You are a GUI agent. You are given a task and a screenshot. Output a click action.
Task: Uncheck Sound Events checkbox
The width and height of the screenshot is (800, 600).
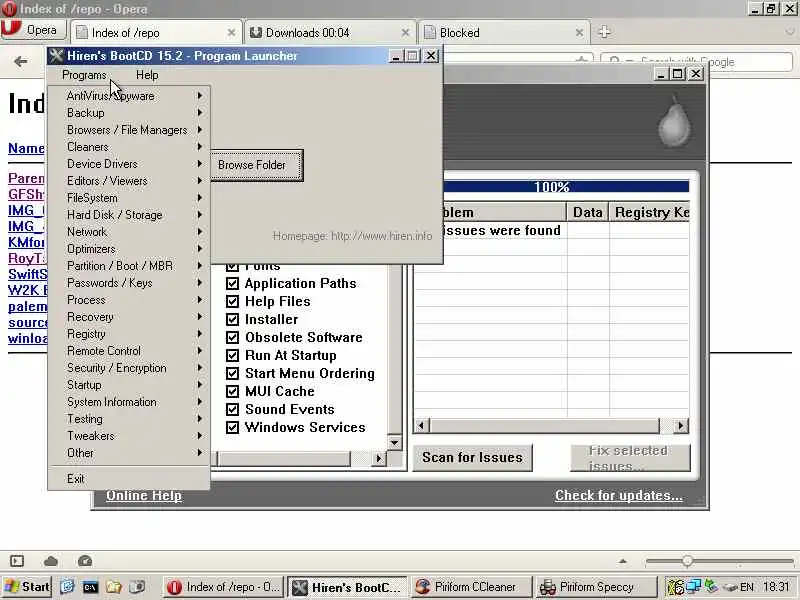[232, 409]
